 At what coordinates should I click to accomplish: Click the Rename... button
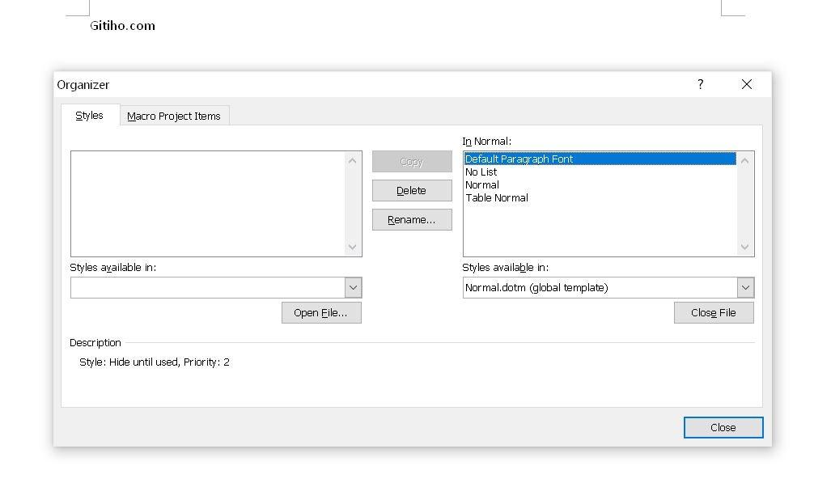point(411,219)
